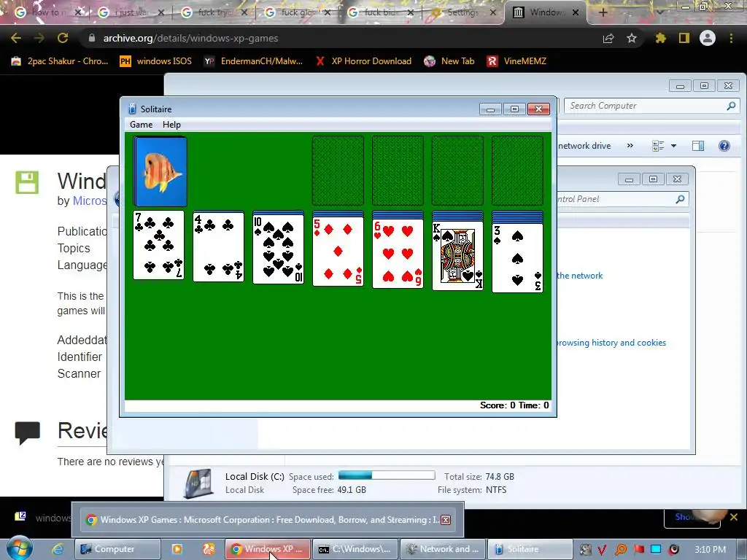747x560 pixels.
Task: Click the address bar URL
Action: [190, 38]
